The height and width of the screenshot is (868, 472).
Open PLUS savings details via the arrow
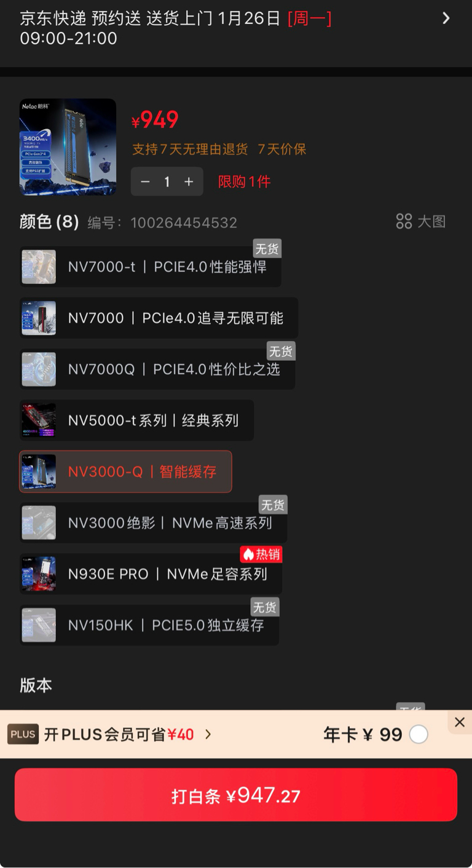click(x=208, y=734)
